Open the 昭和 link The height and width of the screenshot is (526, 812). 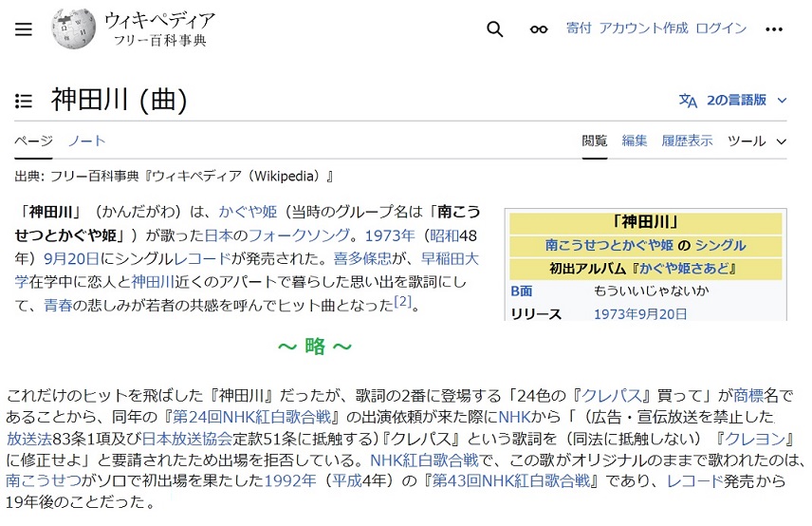pyautogui.click(x=444, y=235)
